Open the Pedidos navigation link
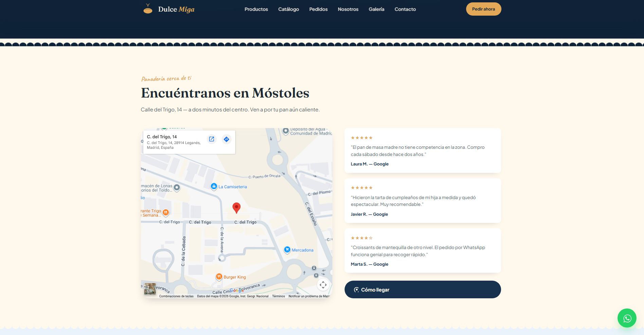 coord(318,9)
